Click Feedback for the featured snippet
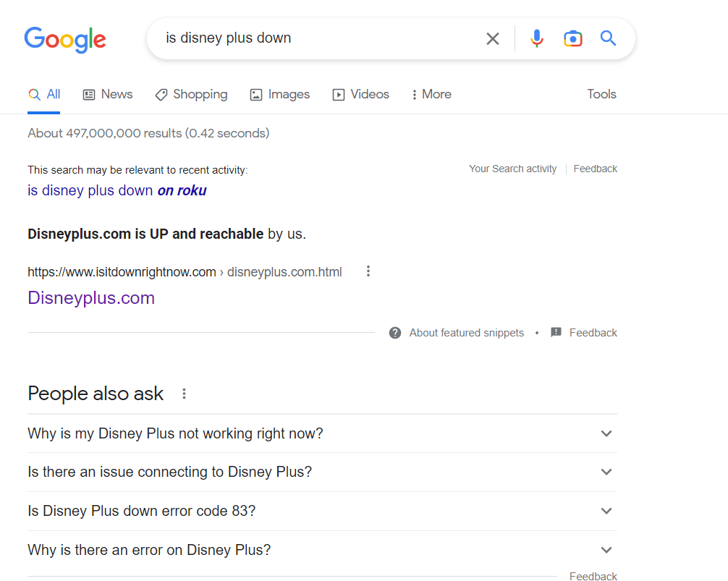Image resolution: width=728 pixels, height=581 pixels. coord(593,333)
